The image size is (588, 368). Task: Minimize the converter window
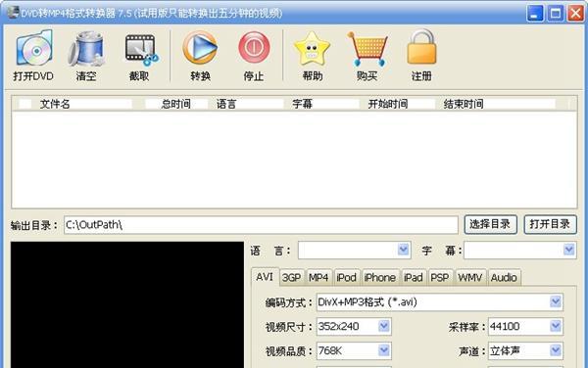pos(535,14)
